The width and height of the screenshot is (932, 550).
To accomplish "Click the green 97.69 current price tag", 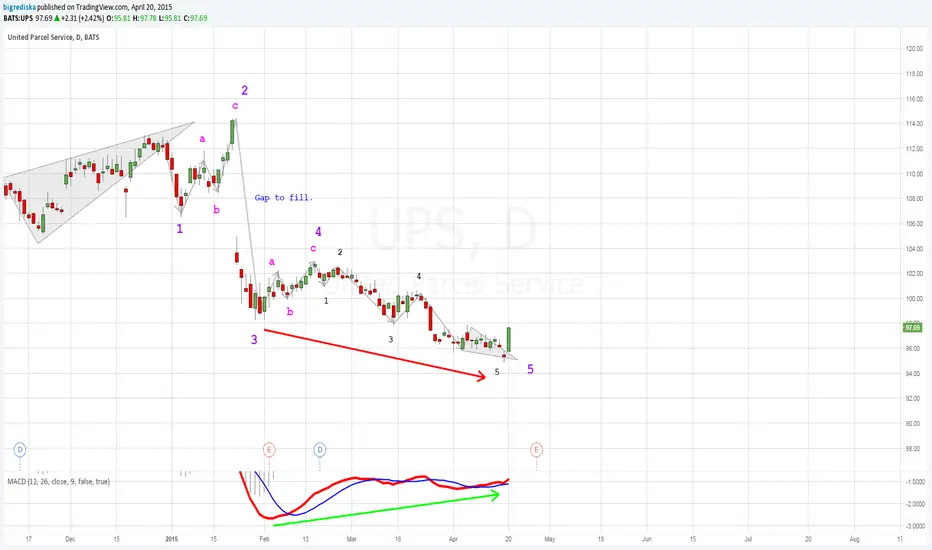I will (x=912, y=328).
